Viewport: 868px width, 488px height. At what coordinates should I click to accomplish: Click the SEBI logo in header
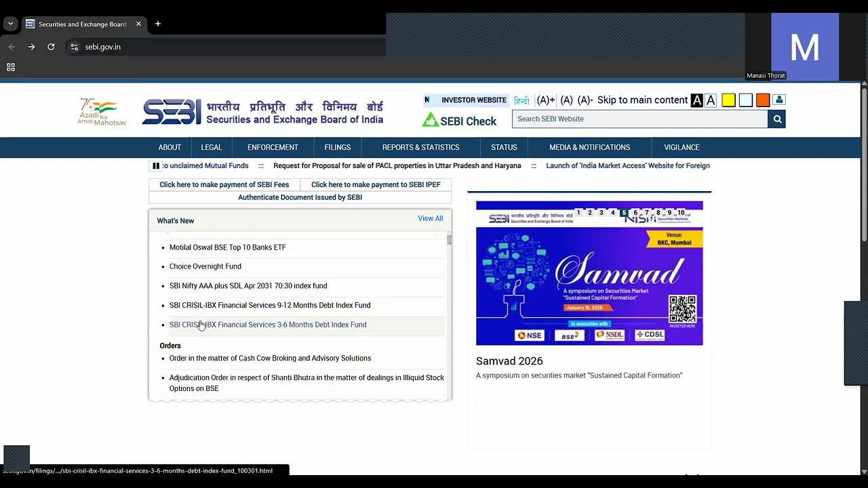point(262,112)
